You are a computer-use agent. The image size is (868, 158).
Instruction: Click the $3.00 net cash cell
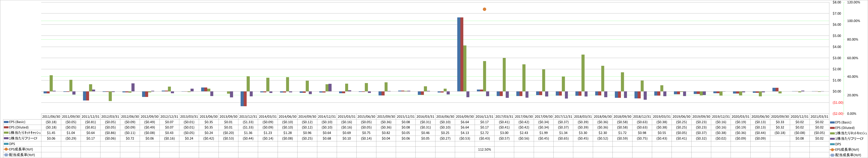click(x=504, y=133)
